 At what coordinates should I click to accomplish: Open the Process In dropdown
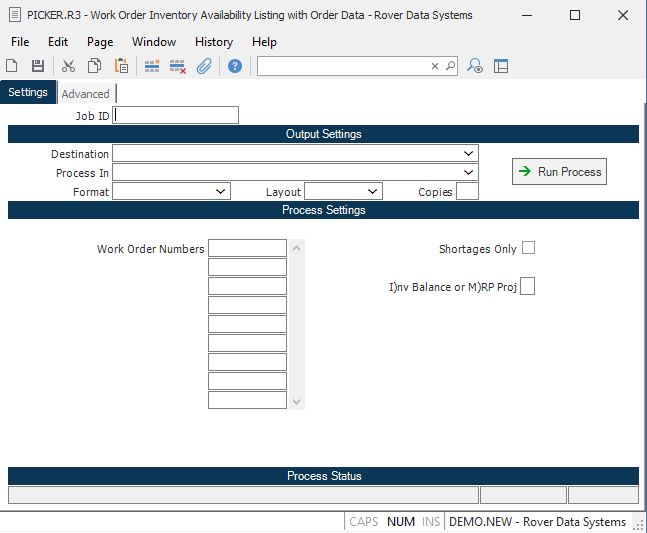469,173
